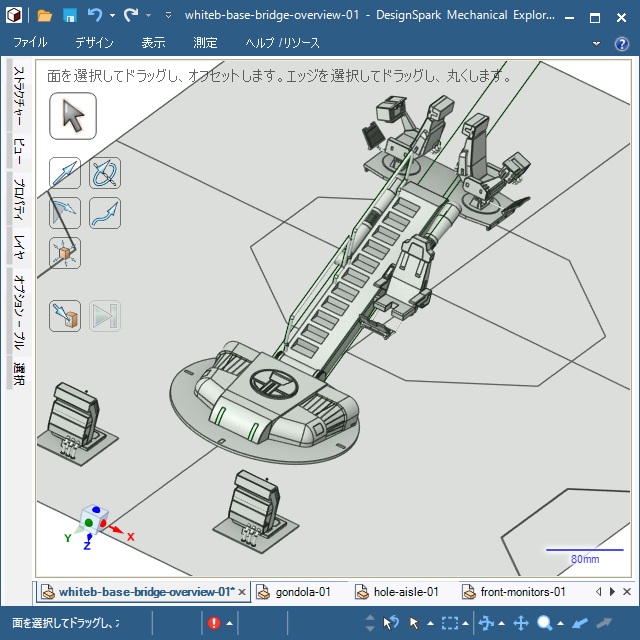640x640 pixels.
Task: Open the redo history dropdown arrow
Action: click(149, 16)
